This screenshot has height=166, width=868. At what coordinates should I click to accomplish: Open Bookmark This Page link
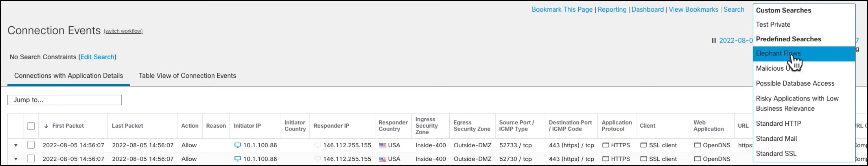tap(562, 10)
